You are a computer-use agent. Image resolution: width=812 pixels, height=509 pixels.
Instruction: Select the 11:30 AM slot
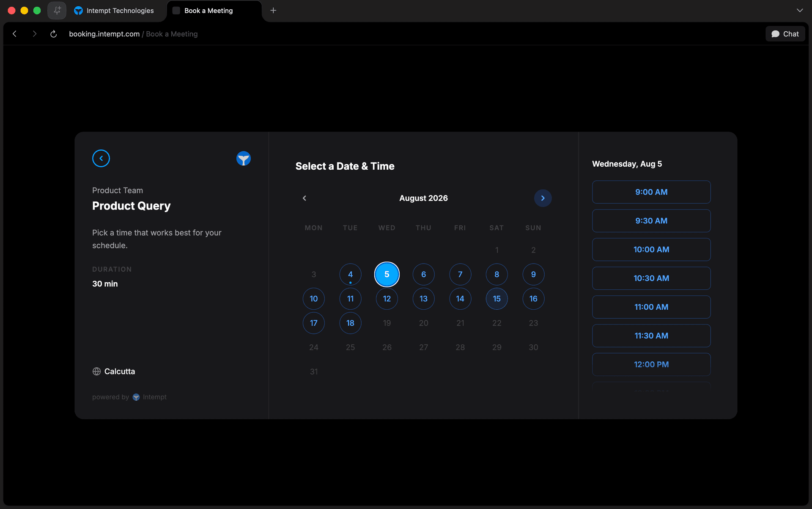click(x=651, y=336)
